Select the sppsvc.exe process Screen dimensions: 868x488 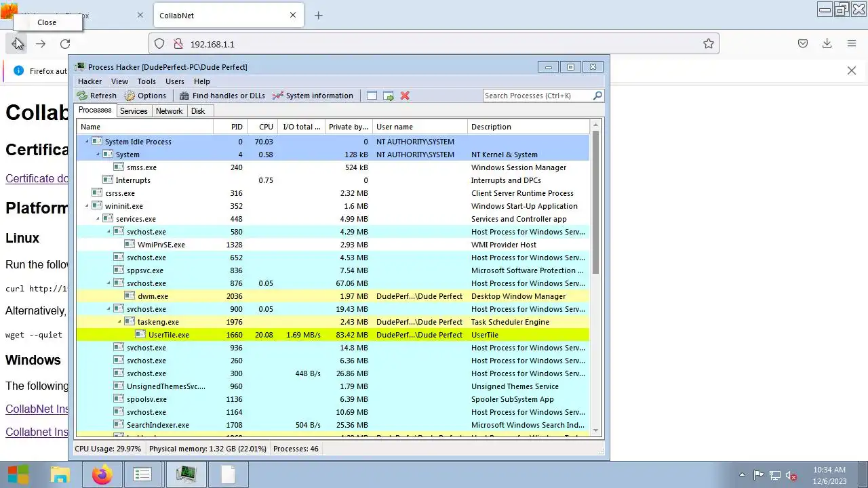333,270
